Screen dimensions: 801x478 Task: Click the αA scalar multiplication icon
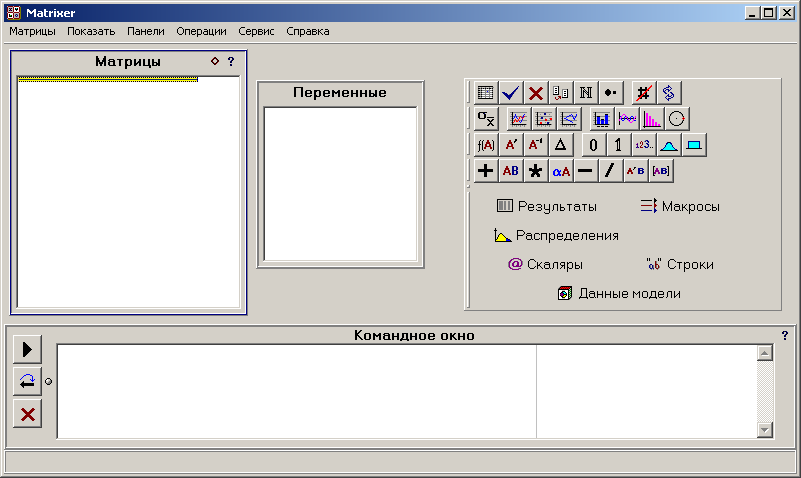(x=560, y=171)
